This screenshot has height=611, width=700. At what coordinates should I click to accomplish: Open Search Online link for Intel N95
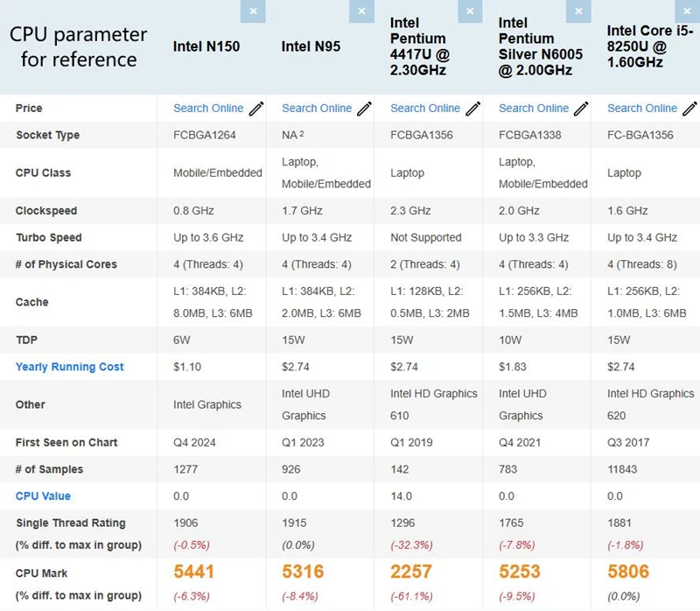(317, 109)
